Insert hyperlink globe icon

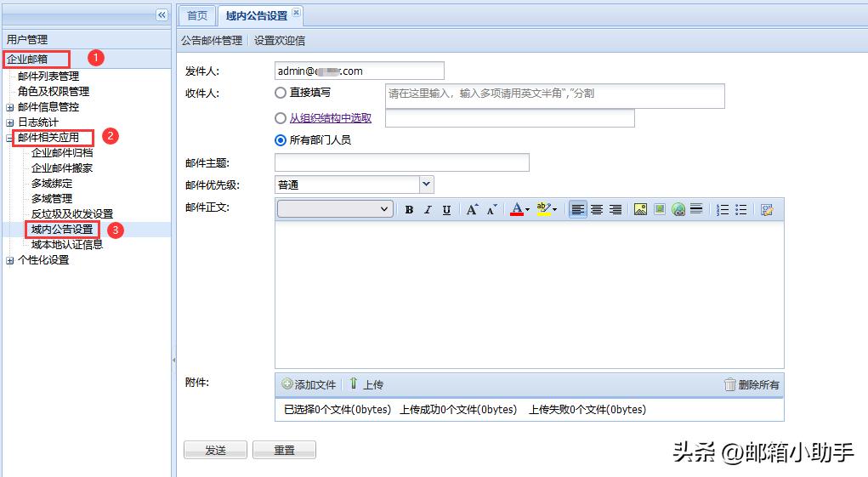click(678, 210)
